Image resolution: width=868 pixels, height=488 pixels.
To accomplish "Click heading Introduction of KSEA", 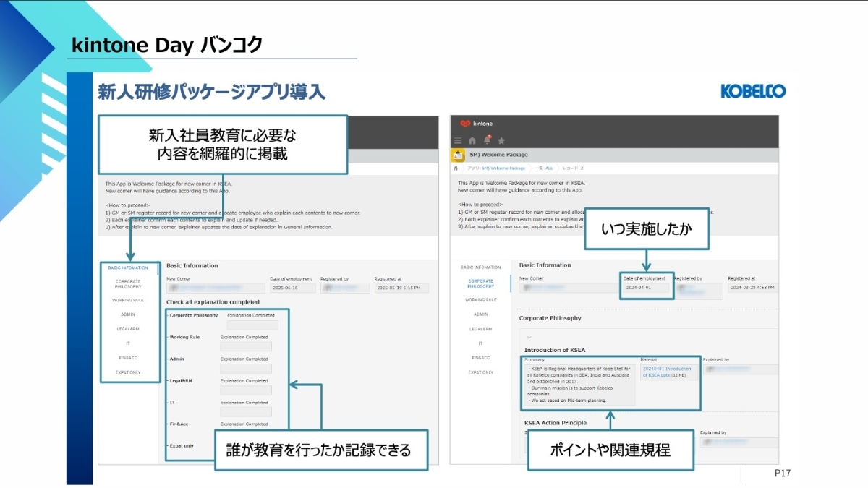I will pos(556,350).
